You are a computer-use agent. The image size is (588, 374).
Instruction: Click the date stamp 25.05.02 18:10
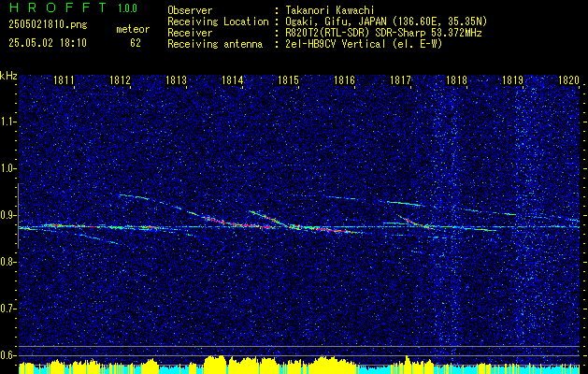[48, 43]
